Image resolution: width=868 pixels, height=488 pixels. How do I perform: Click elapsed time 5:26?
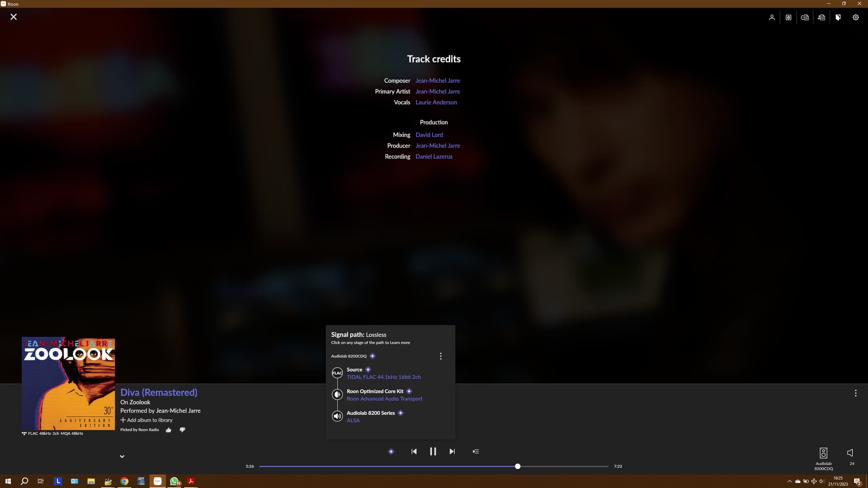(250, 466)
